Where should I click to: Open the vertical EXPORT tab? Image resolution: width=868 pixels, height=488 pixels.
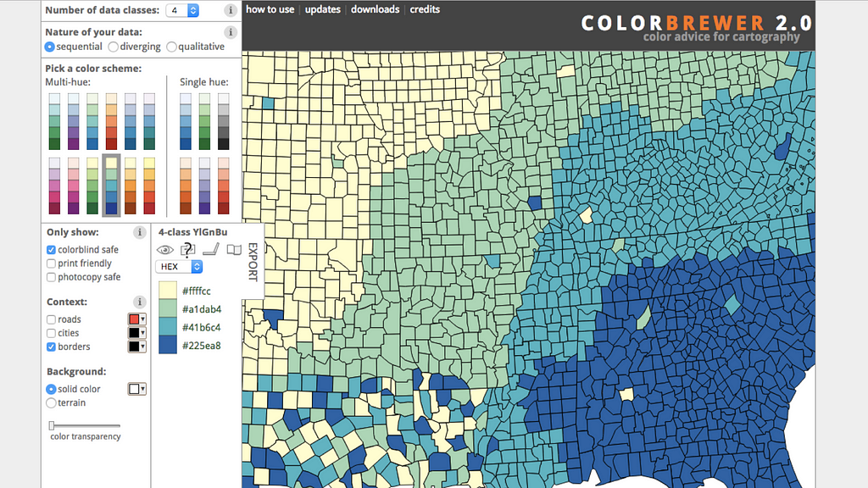[253, 262]
